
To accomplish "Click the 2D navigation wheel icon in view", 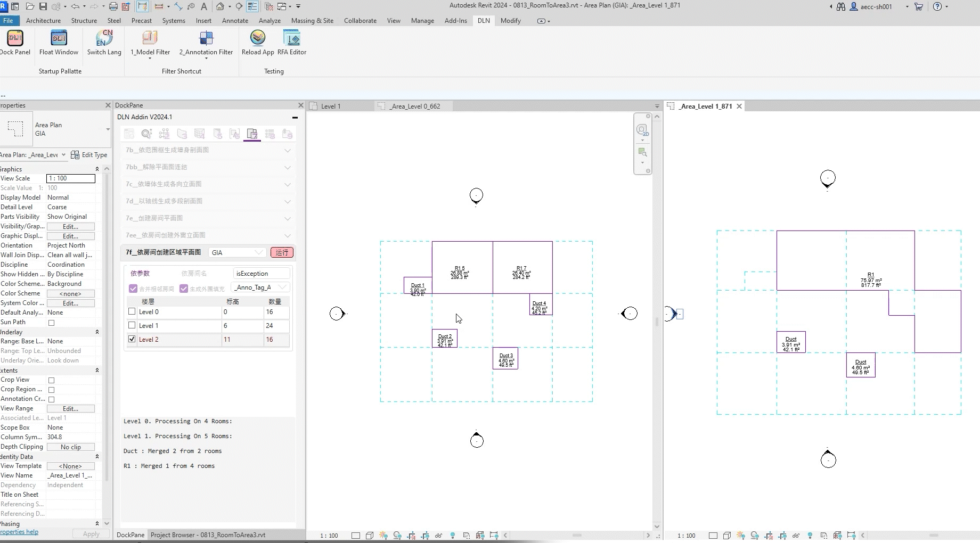I will (642, 130).
